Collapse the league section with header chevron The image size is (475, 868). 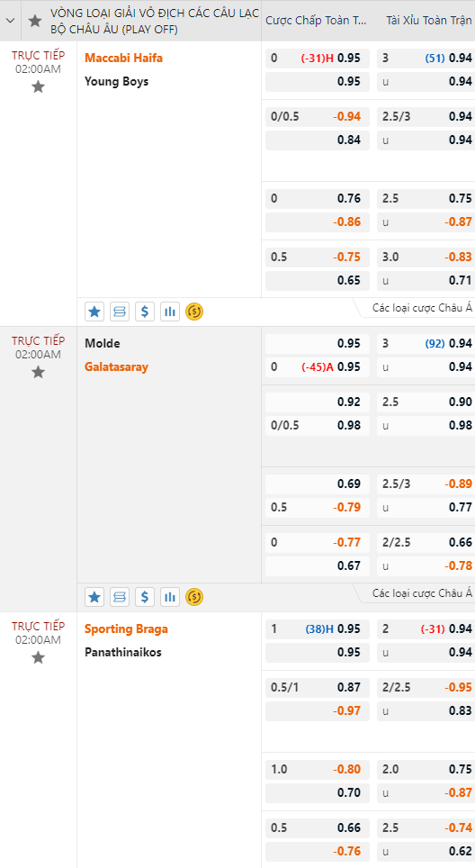pos(10,21)
